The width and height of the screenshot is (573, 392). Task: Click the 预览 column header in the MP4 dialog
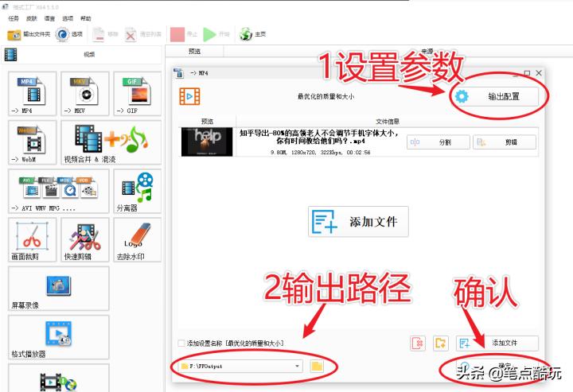[x=207, y=121]
